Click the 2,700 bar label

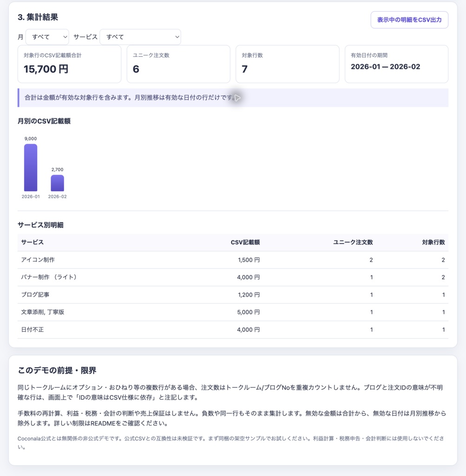pyautogui.click(x=57, y=170)
